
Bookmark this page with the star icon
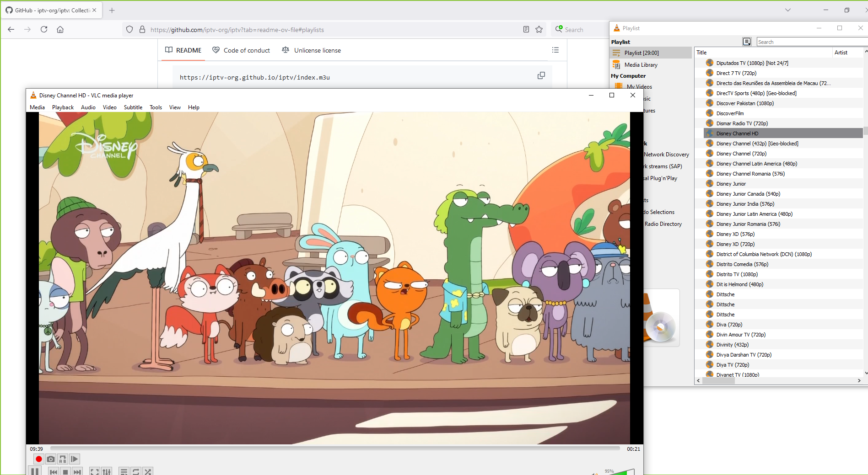pos(539,29)
